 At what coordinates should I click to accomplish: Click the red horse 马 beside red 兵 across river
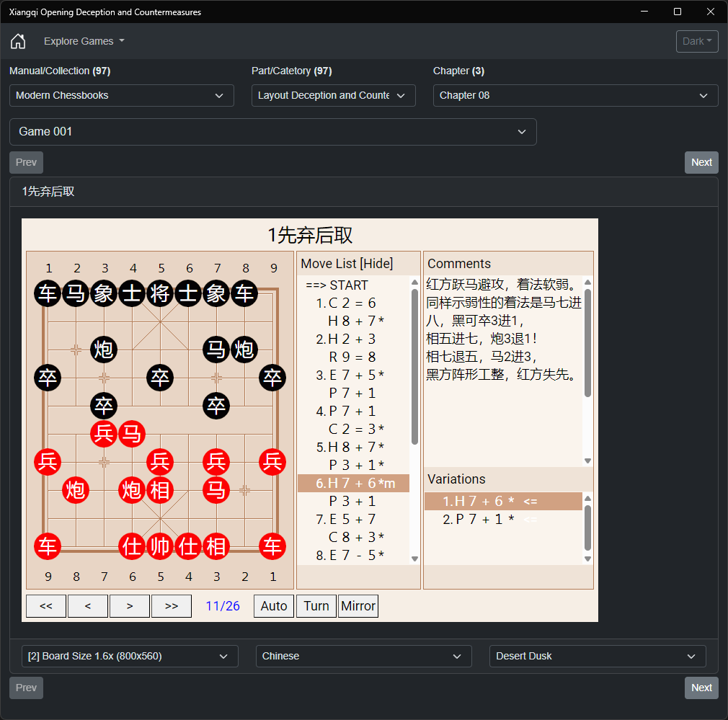pyautogui.click(x=132, y=434)
